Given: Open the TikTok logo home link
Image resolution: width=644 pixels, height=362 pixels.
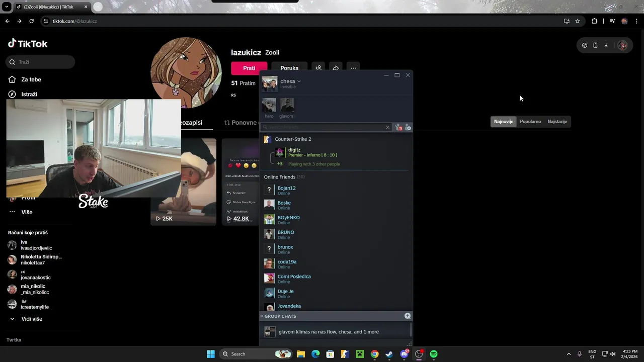Looking at the screenshot, I should click(28, 44).
